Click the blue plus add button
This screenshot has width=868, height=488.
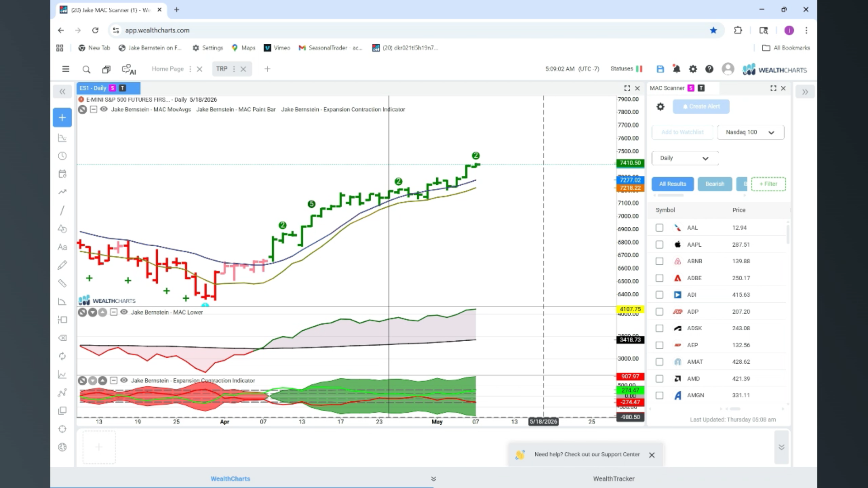62,117
